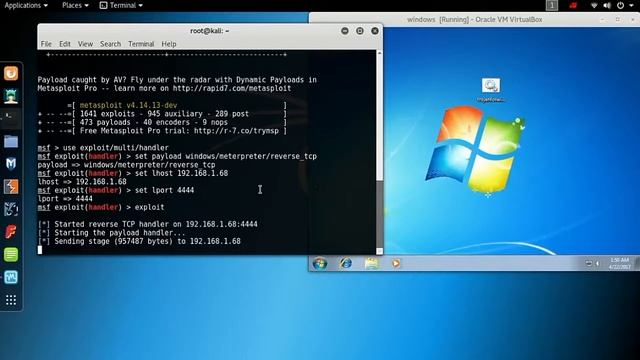
Task: Open Windows Media Player from taskbar
Action: click(396, 263)
